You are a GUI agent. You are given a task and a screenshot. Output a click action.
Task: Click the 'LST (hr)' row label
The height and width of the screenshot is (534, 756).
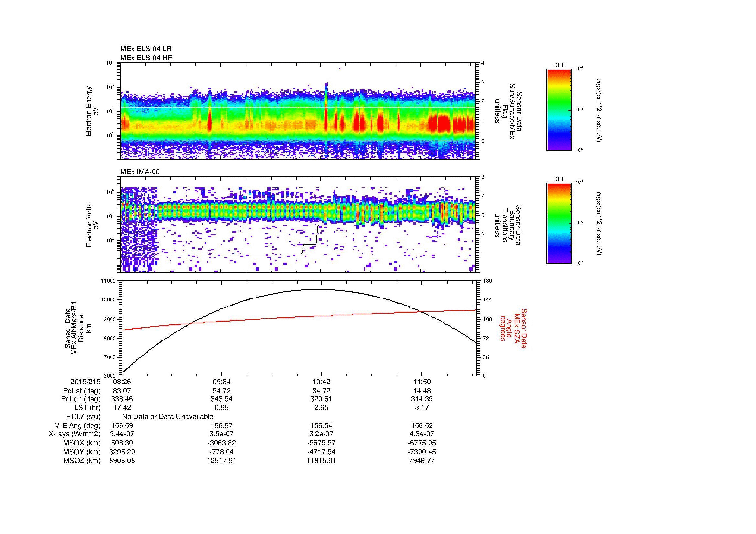(x=87, y=408)
